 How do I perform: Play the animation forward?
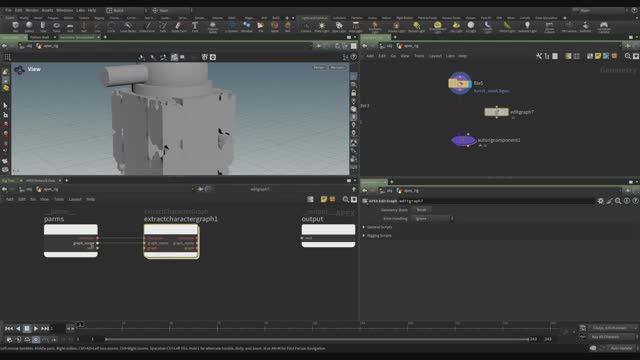point(36,328)
